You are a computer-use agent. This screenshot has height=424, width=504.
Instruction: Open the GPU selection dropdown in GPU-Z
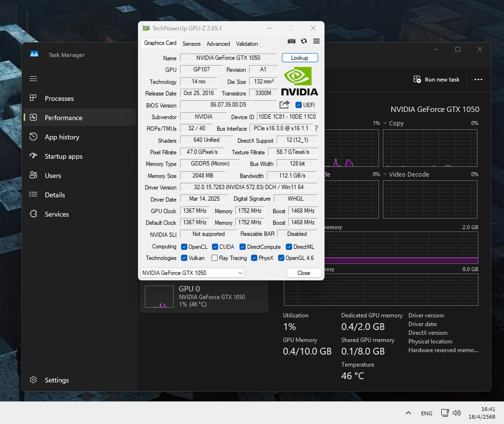coord(193,273)
